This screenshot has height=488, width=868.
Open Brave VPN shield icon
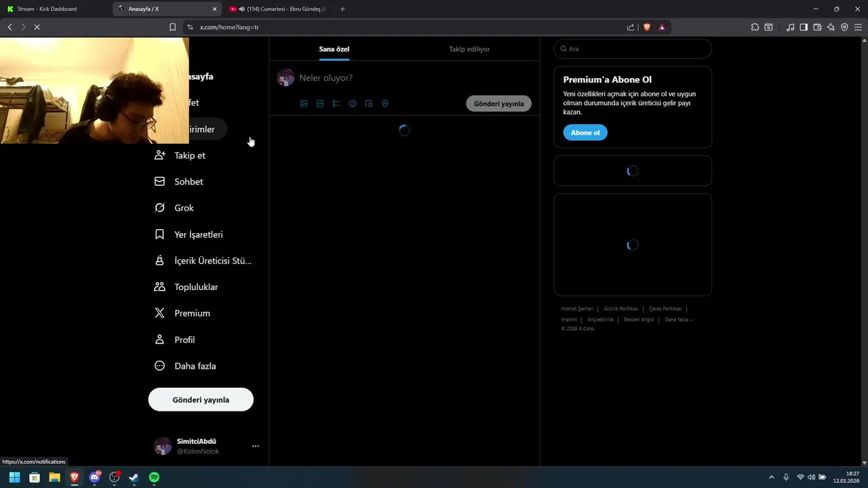click(x=844, y=27)
